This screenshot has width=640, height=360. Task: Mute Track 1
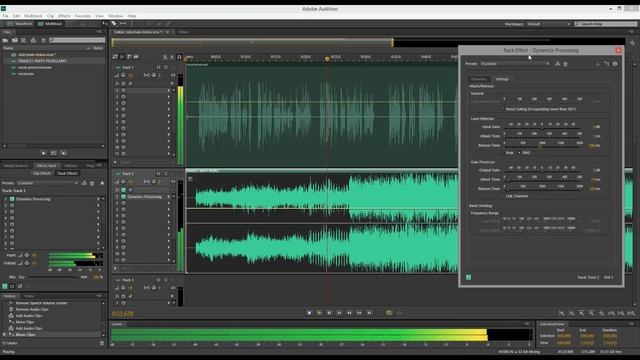click(158, 67)
